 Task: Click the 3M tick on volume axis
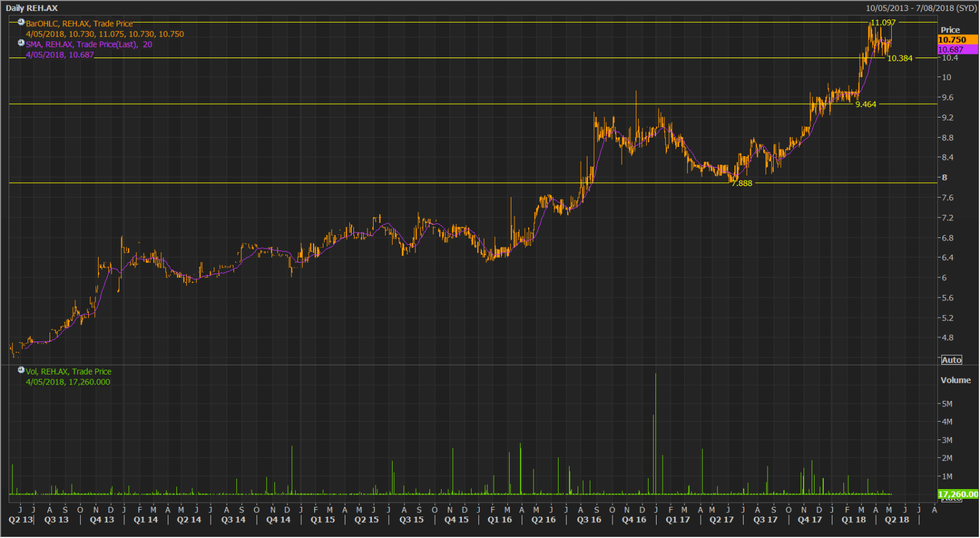pyautogui.click(x=947, y=440)
